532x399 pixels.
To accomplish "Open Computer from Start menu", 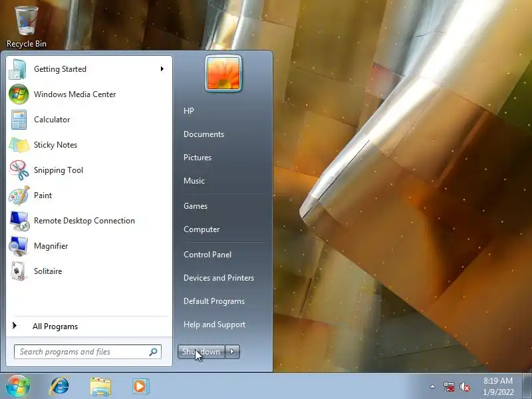I will click(x=201, y=229).
